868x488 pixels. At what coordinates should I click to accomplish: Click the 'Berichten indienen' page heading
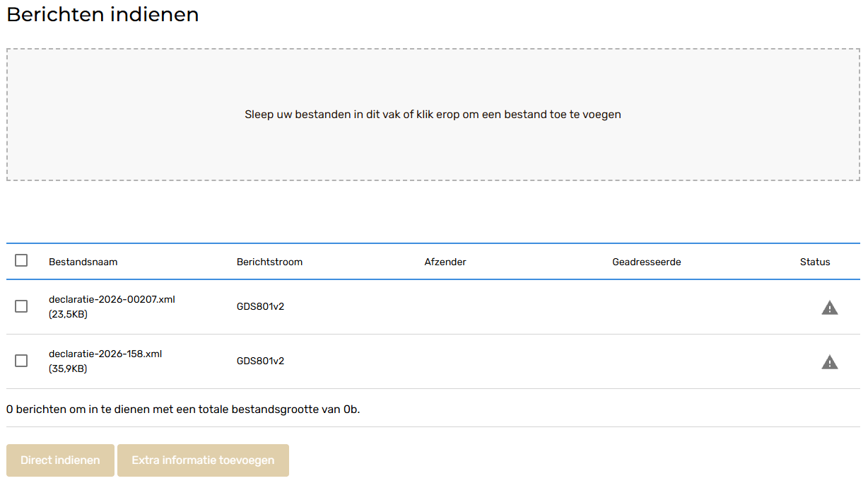pos(102,15)
